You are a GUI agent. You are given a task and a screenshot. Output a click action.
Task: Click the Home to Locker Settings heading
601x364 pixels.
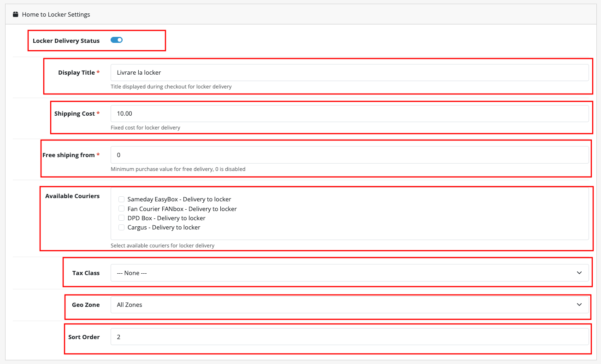pyautogui.click(x=56, y=14)
